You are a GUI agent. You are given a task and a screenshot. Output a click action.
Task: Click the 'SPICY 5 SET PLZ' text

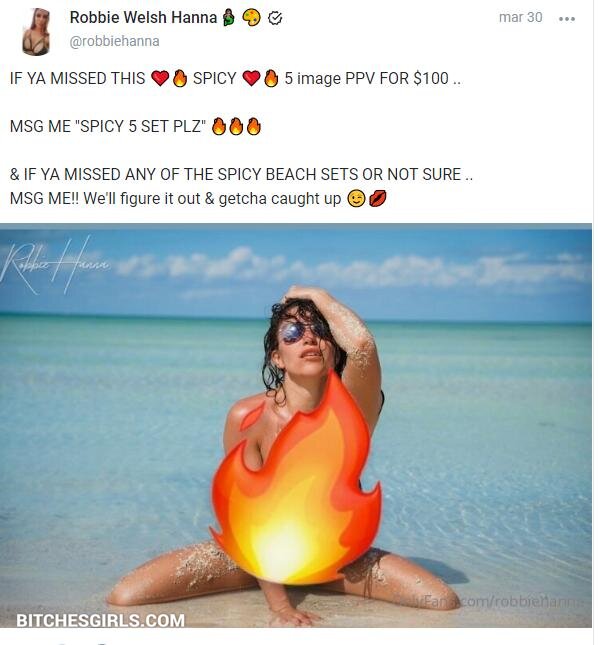coord(140,126)
